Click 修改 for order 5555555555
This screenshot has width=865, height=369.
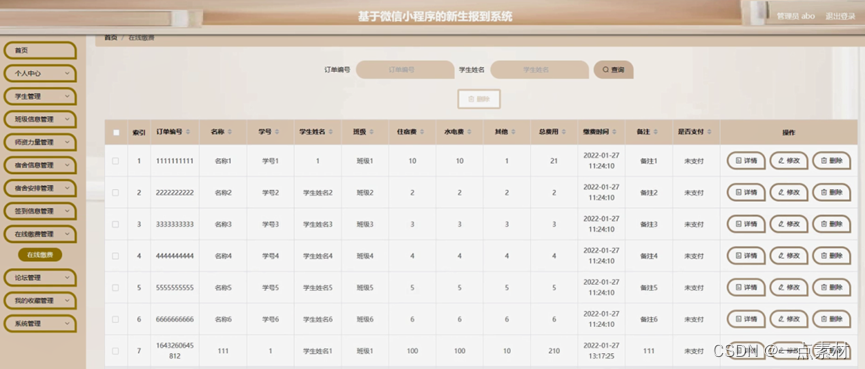[x=789, y=287]
